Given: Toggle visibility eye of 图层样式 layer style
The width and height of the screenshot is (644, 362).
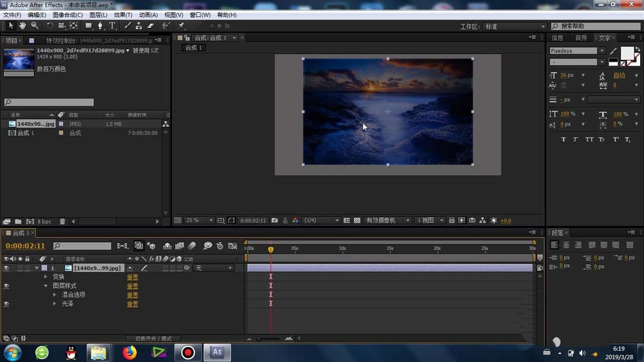Looking at the screenshot, I should [6, 286].
